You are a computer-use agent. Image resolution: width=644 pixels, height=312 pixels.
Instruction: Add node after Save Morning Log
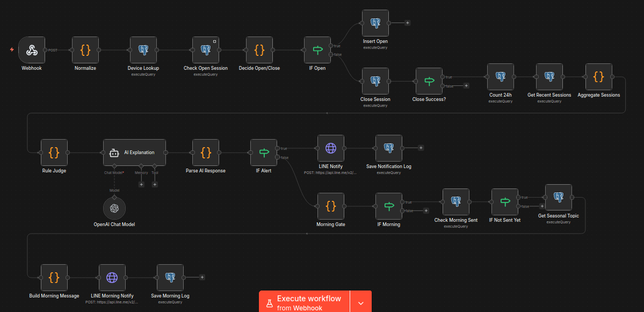point(202,278)
